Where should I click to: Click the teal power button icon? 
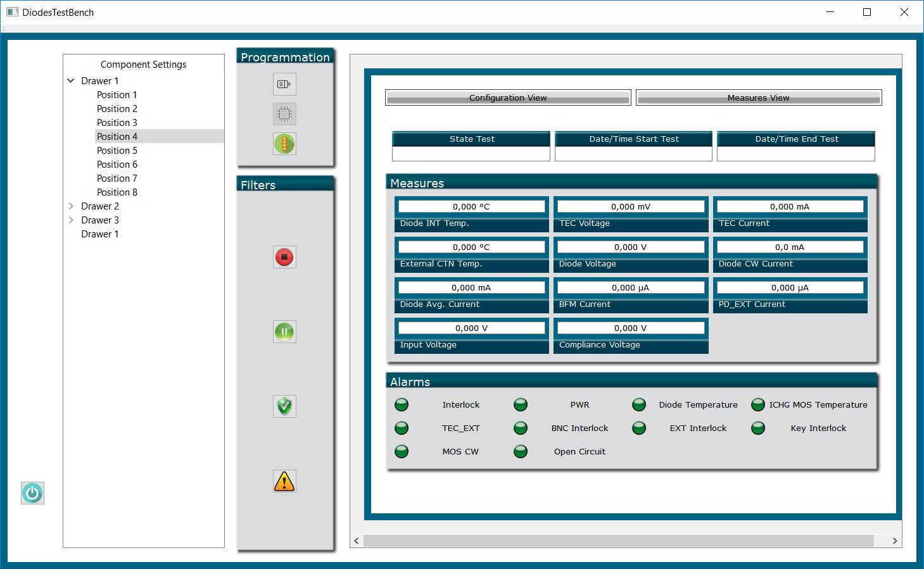(x=32, y=493)
